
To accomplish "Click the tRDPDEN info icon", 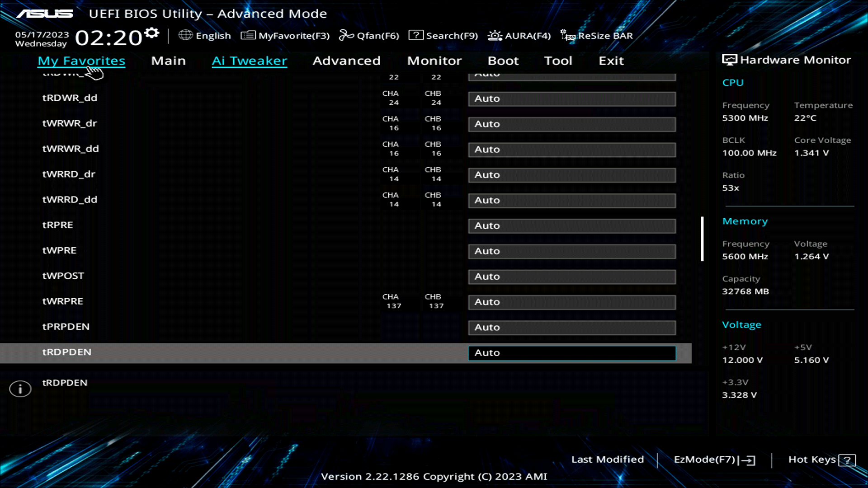I will pyautogui.click(x=20, y=389).
